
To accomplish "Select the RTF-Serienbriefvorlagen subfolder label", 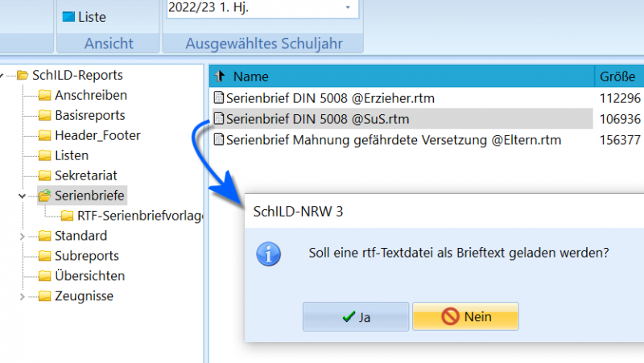I will 140,216.
